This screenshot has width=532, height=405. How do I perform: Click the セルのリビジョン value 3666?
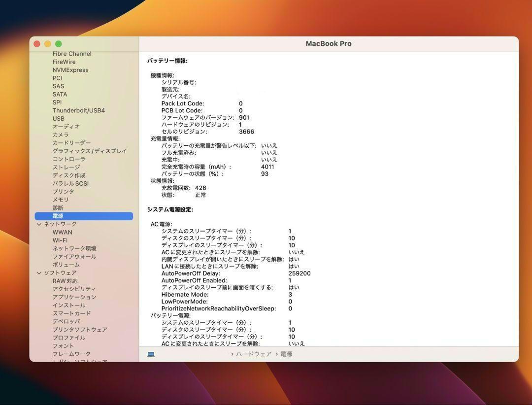pos(246,132)
